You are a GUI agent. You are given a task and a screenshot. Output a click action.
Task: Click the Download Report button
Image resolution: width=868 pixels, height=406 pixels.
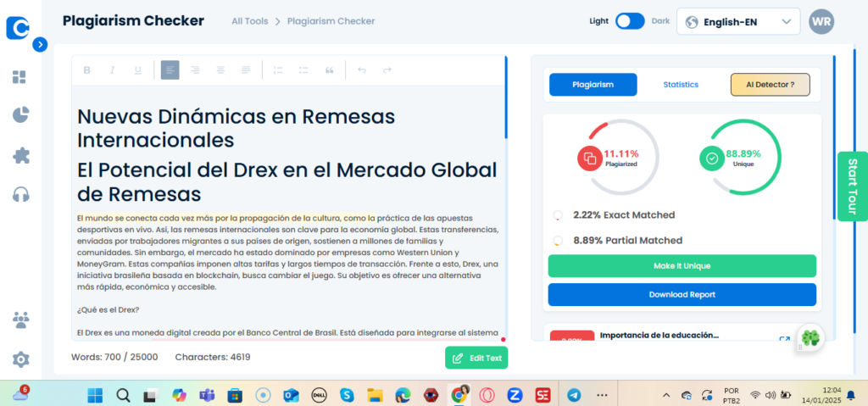click(x=682, y=295)
